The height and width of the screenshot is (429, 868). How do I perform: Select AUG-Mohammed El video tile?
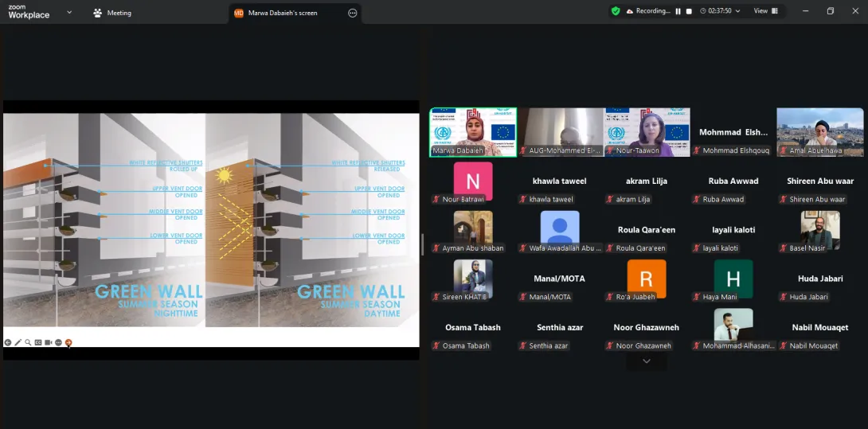point(560,132)
